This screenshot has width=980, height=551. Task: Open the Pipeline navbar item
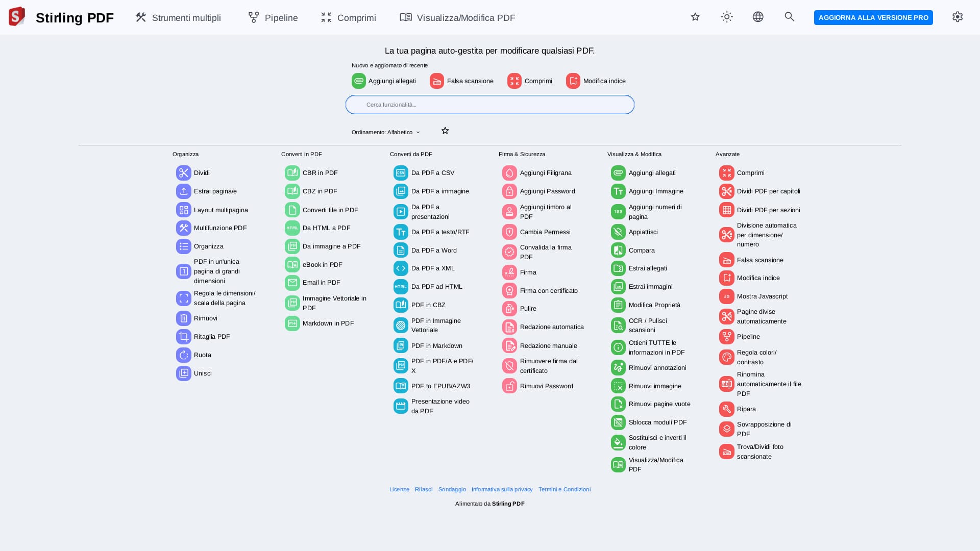273,18
